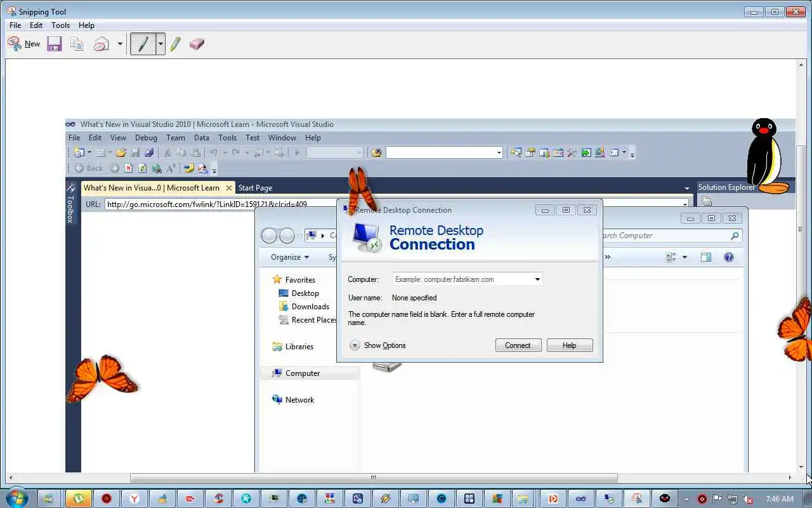Image resolution: width=812 pixels, height=508 pixels.
Task: Show hidden icons in the system tray
Action: click(685, 498)
